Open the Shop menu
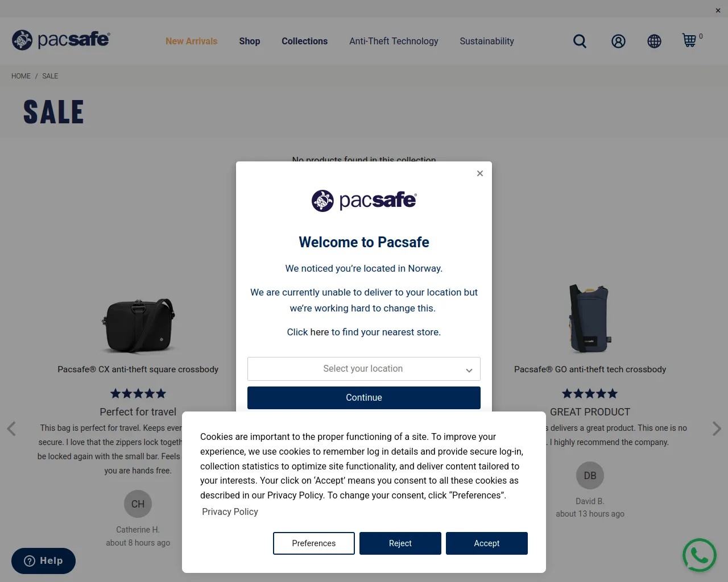Image resolution: width=728 pixels, height=582 pixels. pyautogui.click(x=250, y=41)
